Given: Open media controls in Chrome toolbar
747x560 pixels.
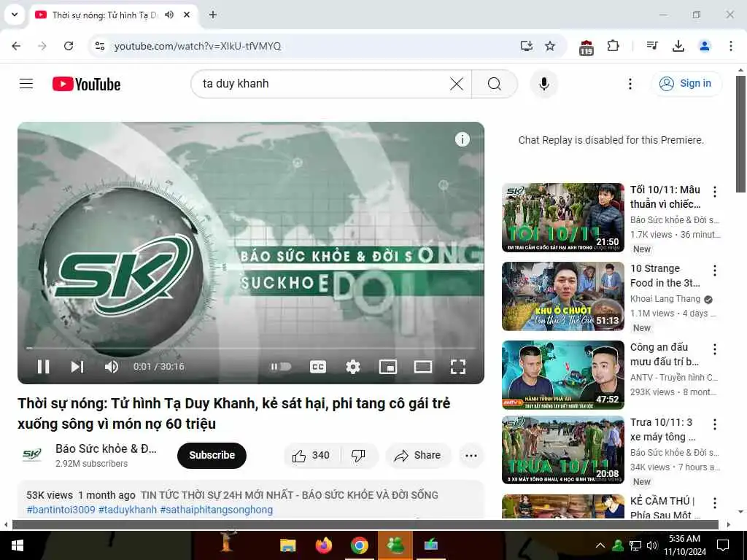Looking at the screenshot, I should pos(652,46).
